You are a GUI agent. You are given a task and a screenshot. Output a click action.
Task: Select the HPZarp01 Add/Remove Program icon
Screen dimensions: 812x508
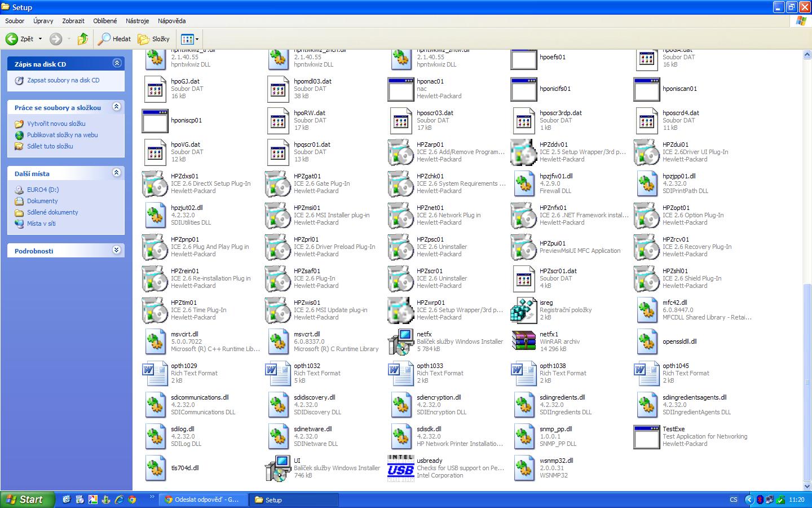[401, 152]
